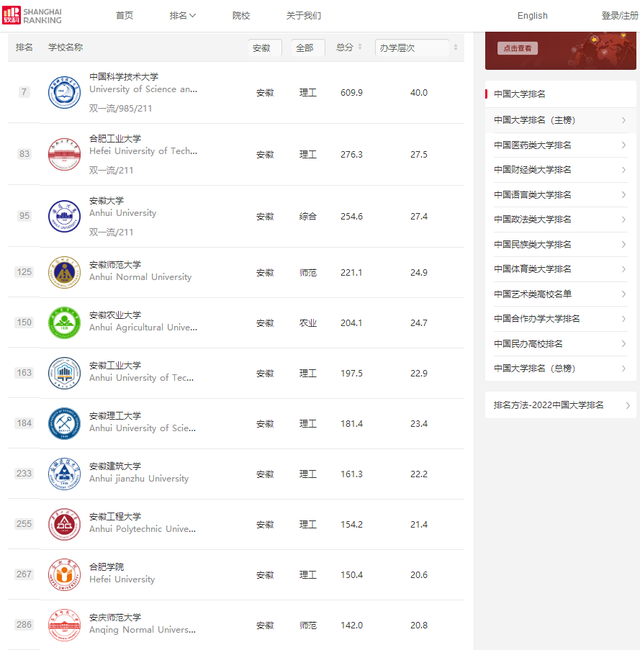Image resolution: width=640 pixels, height=650 pixels.
Task: Open the 首页 home menu item
Action: click(124, 16)
